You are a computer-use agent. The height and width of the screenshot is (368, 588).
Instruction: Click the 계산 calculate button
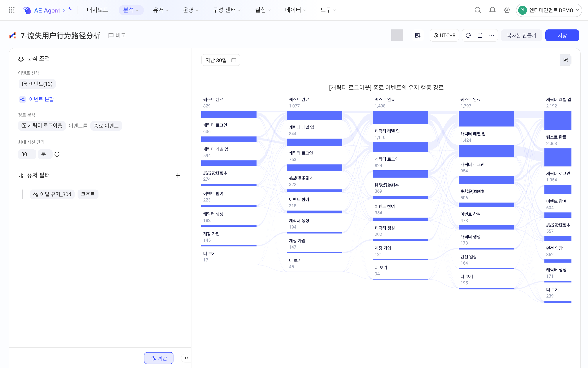159,358
